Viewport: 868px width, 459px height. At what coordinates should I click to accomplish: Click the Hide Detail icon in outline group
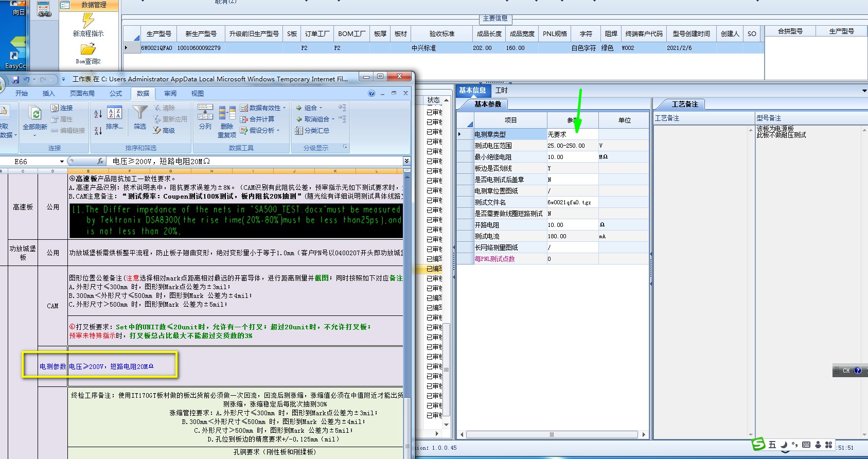[342, 119]
